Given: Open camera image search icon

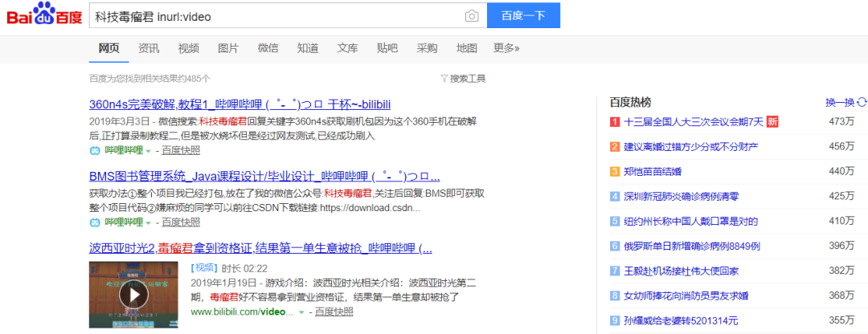Looking at the screenshot, I should coord(472,16).
